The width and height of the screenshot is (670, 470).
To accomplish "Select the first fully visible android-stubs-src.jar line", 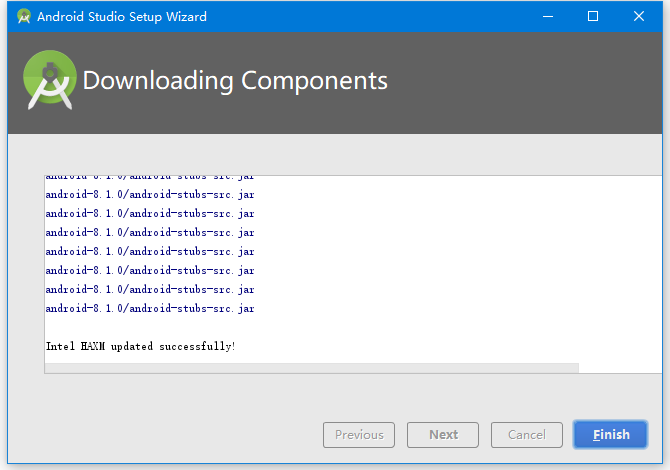I will pos(150,194).
